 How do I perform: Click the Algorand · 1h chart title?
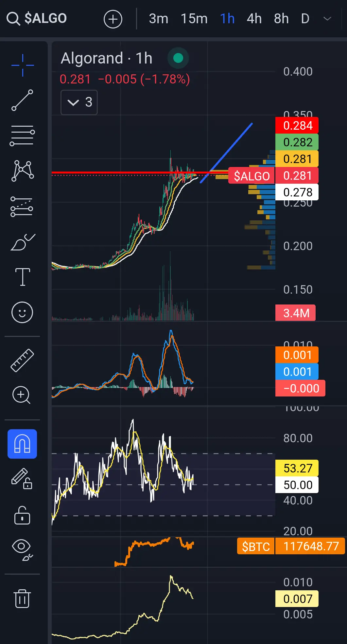(107, 58)
